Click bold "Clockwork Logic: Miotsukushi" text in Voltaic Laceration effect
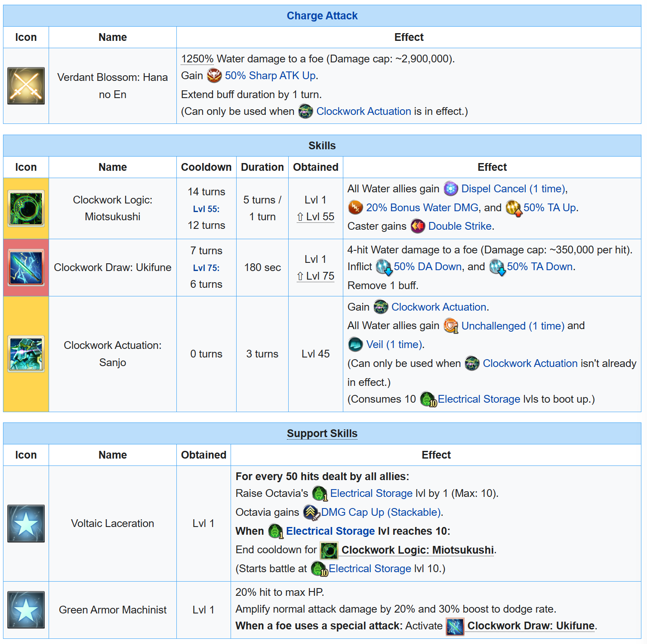This screenshot has width=647, height=644. tap(417, 550)
